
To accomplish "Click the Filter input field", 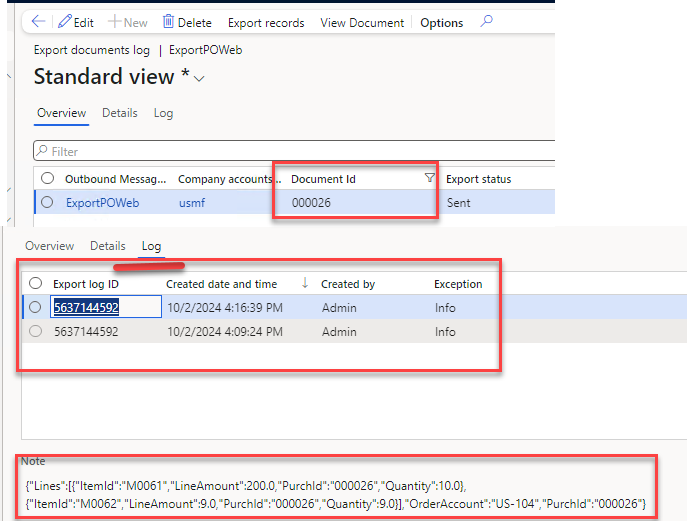I will point(294,151).
